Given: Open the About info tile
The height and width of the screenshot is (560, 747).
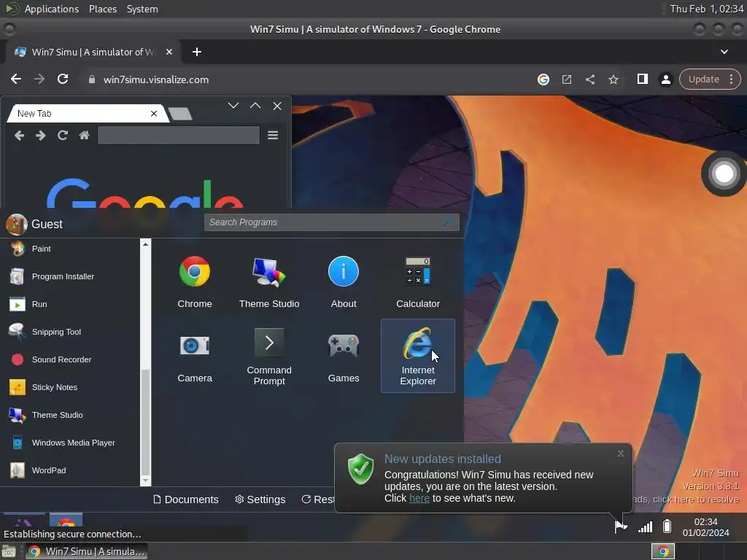Looking at the screenshot, I should click(344, 282).
